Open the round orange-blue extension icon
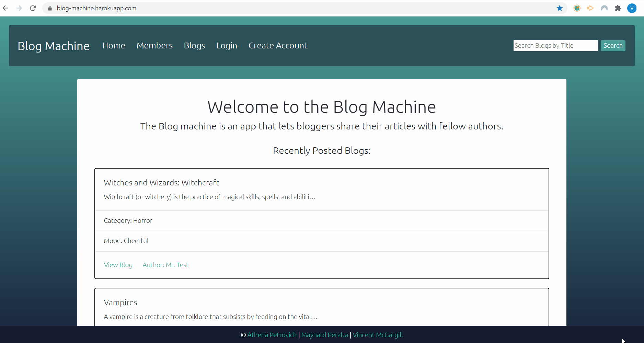644x343 pixels. [x=577, y=8]
